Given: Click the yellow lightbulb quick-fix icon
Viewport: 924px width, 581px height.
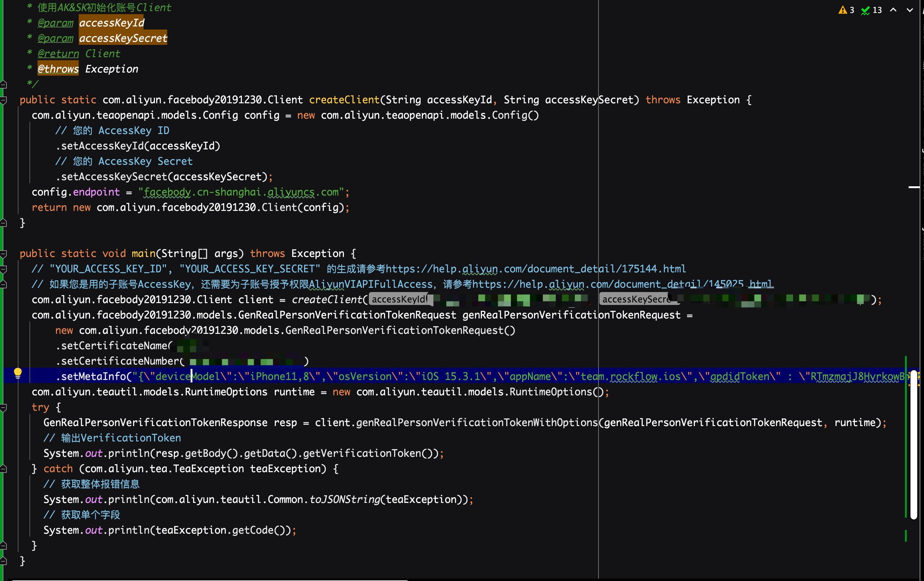Looking at the screenshot, I should click(18, 373).
